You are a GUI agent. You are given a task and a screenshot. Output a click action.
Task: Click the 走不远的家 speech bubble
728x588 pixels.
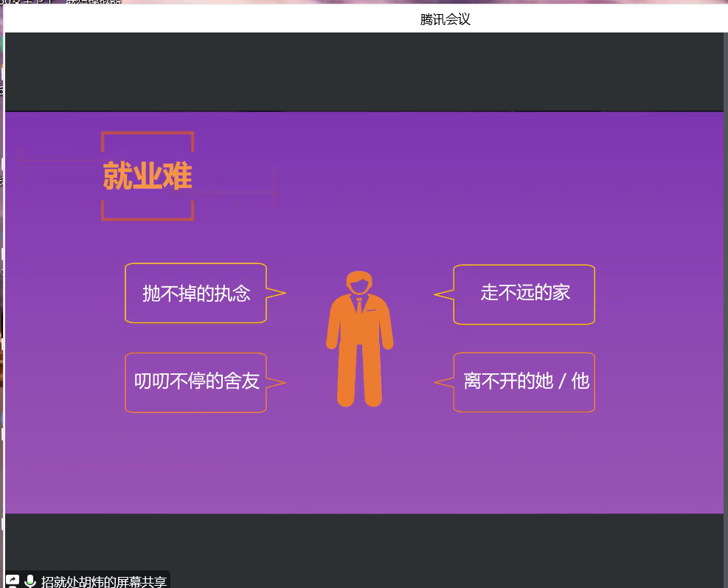point(524,293)
